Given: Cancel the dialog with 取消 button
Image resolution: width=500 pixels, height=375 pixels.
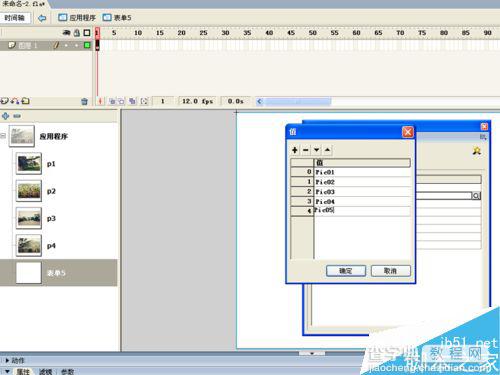Looking at the screenshot, I should [x=390, y=271].
